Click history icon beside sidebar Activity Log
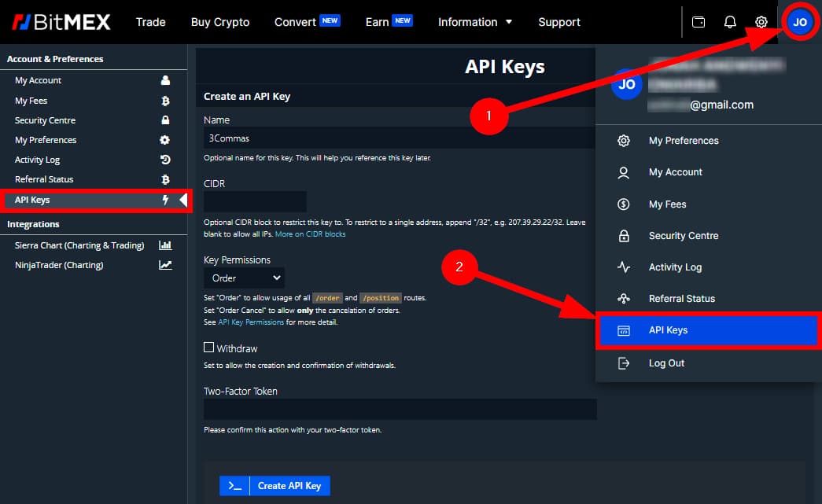822x504 pixels. (x=165, y=160)
